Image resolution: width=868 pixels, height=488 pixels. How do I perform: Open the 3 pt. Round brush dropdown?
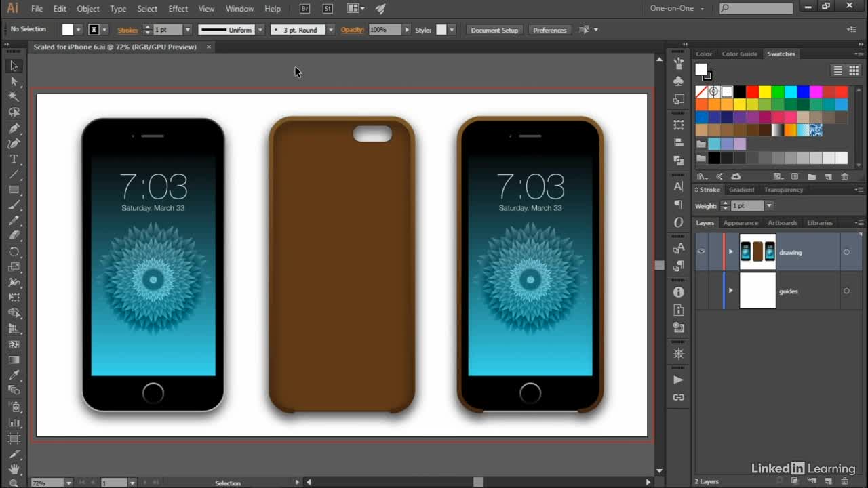[x=330, y=30]
